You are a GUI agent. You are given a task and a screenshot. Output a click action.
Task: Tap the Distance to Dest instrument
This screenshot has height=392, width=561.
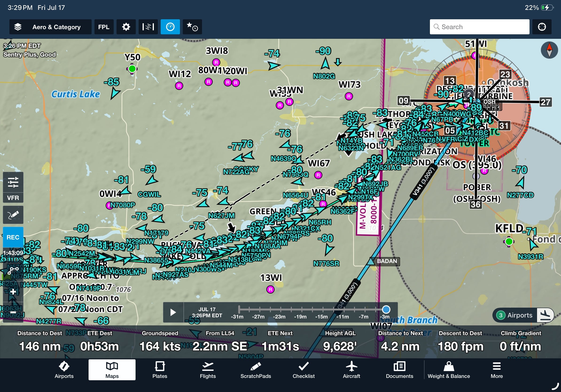(x=40, y=341)
